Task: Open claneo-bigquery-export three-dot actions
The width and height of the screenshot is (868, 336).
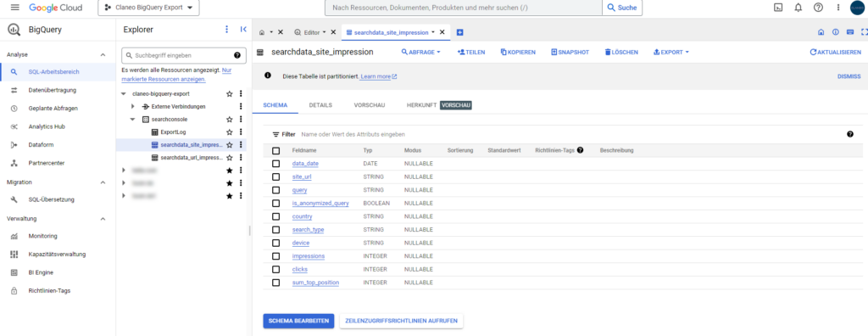Action: pos(240,93)
